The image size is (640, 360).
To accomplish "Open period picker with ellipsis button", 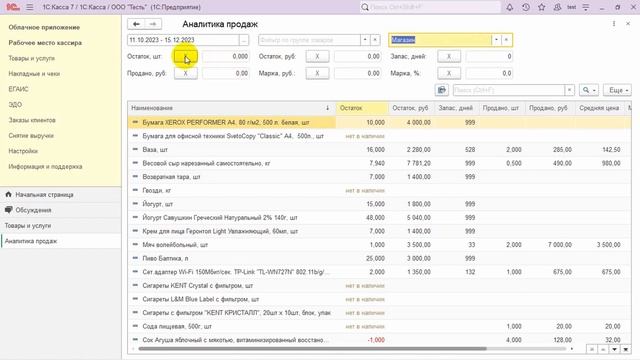I will [x=244, y=40].
